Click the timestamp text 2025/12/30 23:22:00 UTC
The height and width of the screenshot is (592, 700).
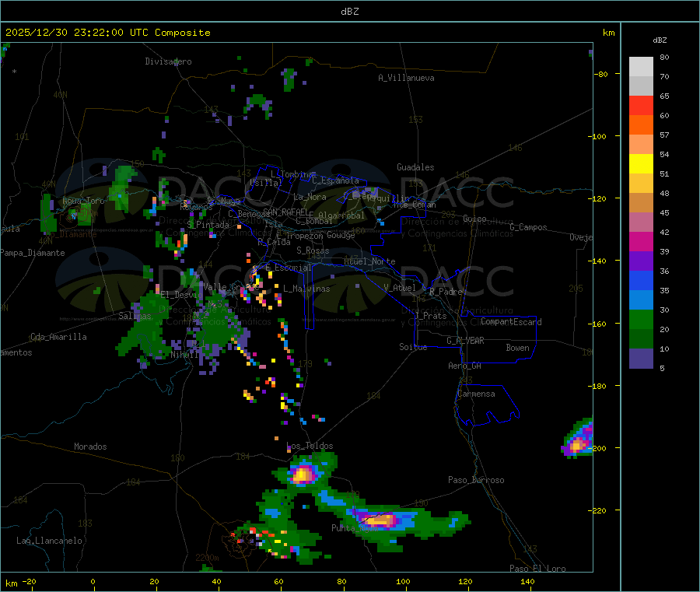tap(77, 33)
